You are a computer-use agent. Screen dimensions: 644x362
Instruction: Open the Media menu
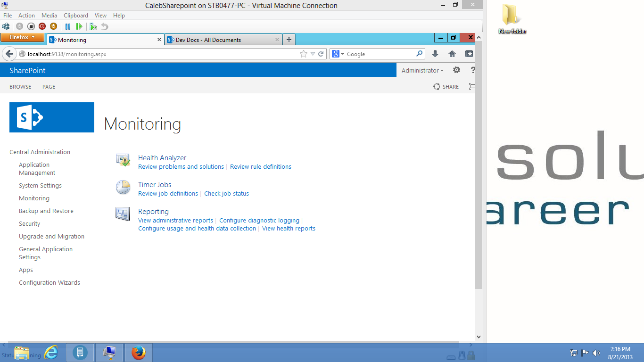click(x=49, y=16)
